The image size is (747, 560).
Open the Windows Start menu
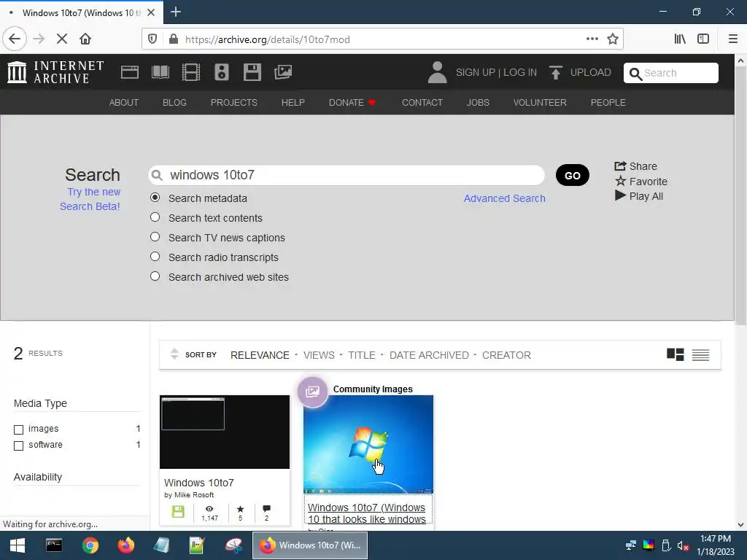pos(18,545)
